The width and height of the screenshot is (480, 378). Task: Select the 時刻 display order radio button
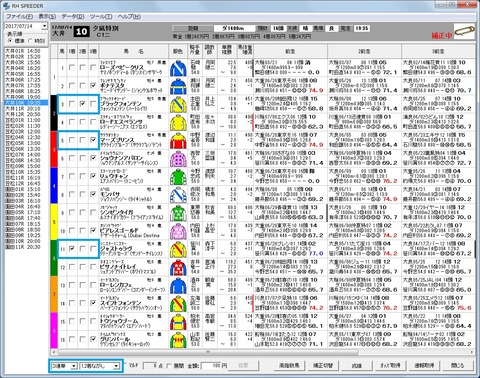[x=30, y=41]
